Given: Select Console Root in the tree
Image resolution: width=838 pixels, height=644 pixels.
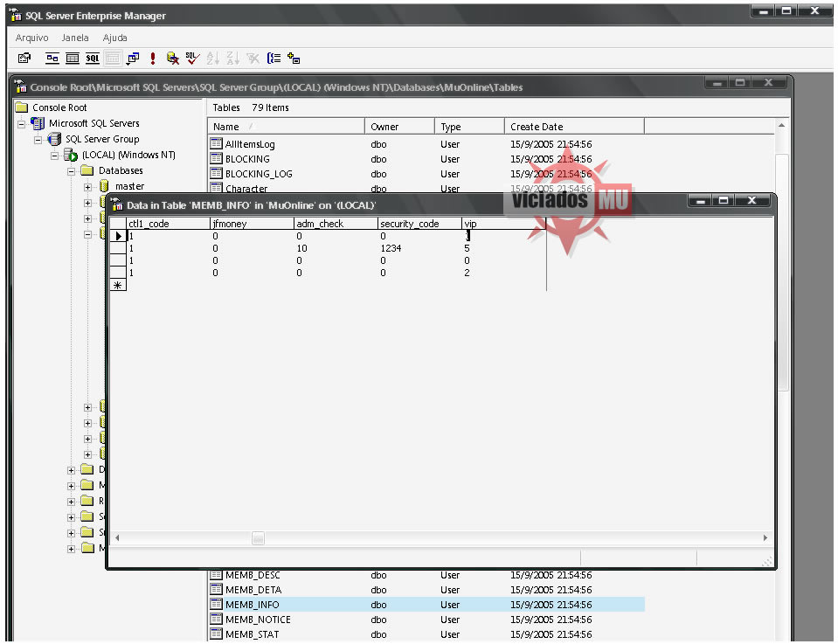Looking at the screenshot, I should pyautogui.click(x=59, y=107).
